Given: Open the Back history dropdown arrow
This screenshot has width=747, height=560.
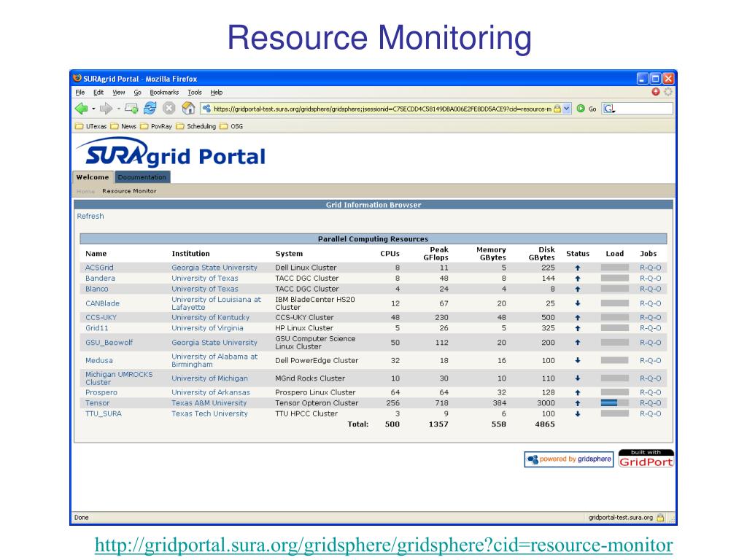Looking at the screenshot, I should (93, 109).
